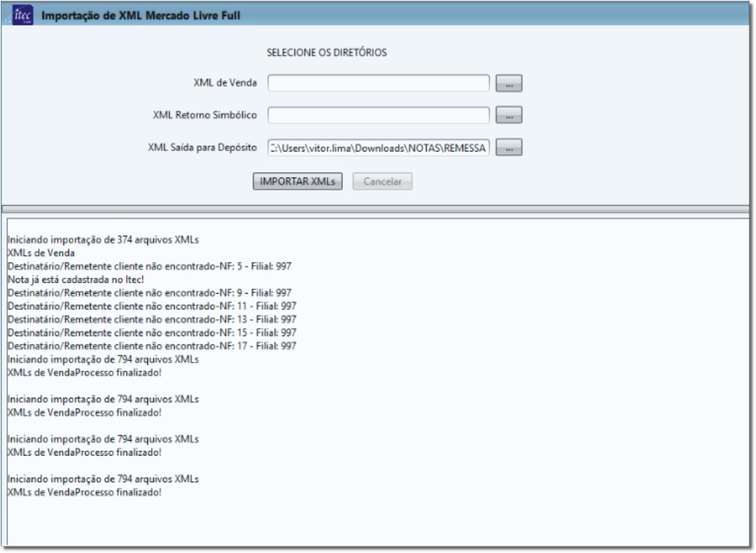756x553 pixels.
Task: Select log line for NF: 11 - Filial: 997
Action: point(152,306)
